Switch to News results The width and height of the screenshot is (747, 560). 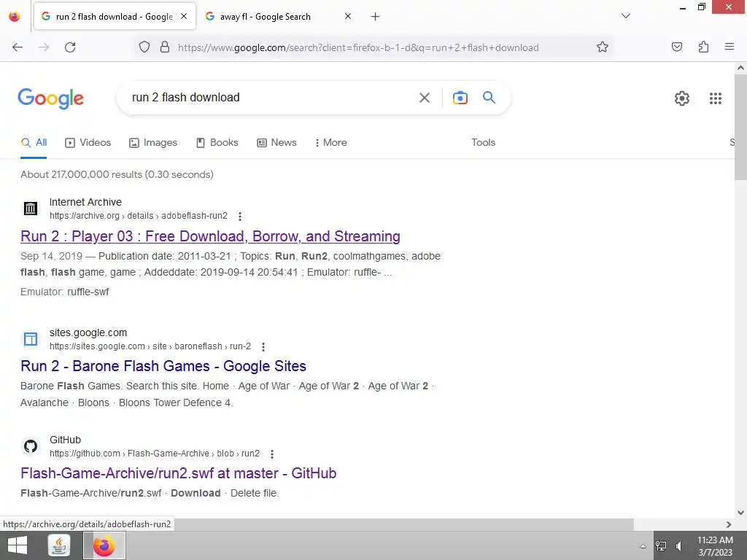pyautogui.click(x=276, y=142)
